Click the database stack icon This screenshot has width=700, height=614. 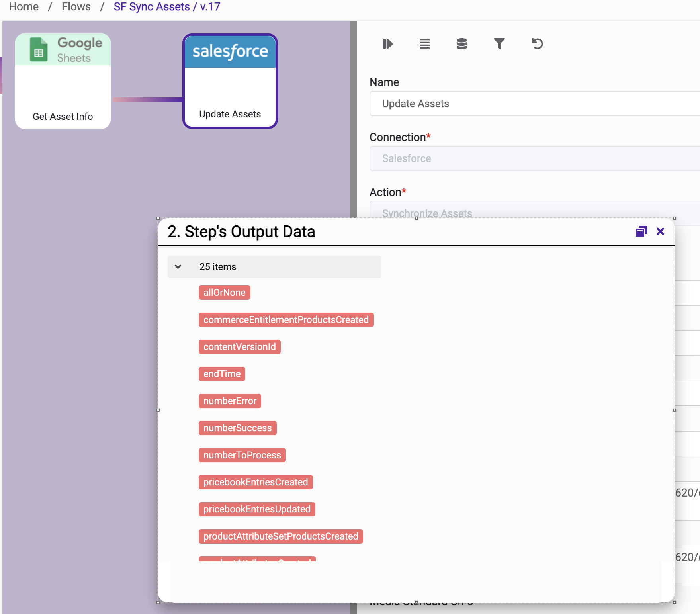pyautogui.click(x=461, y=44)
